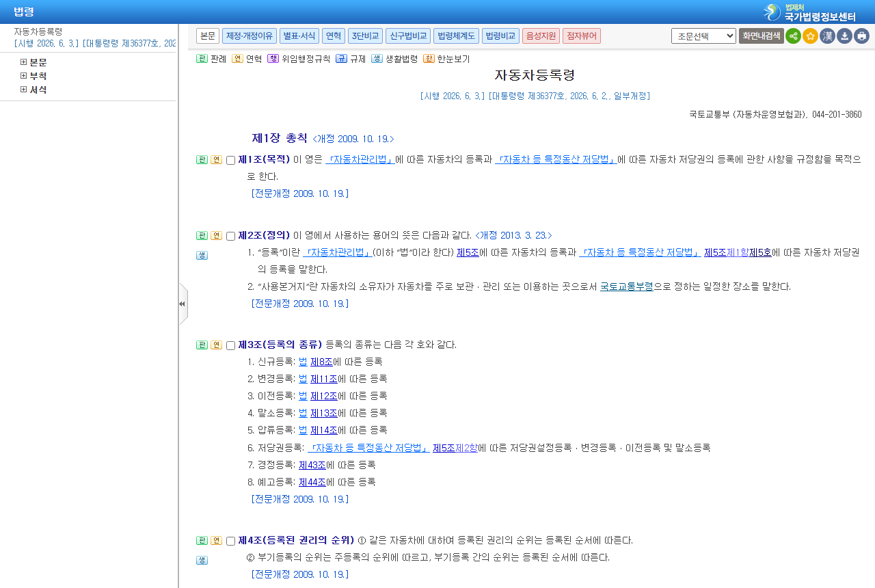Check the box for 제2조(정의)

point(230,237)
